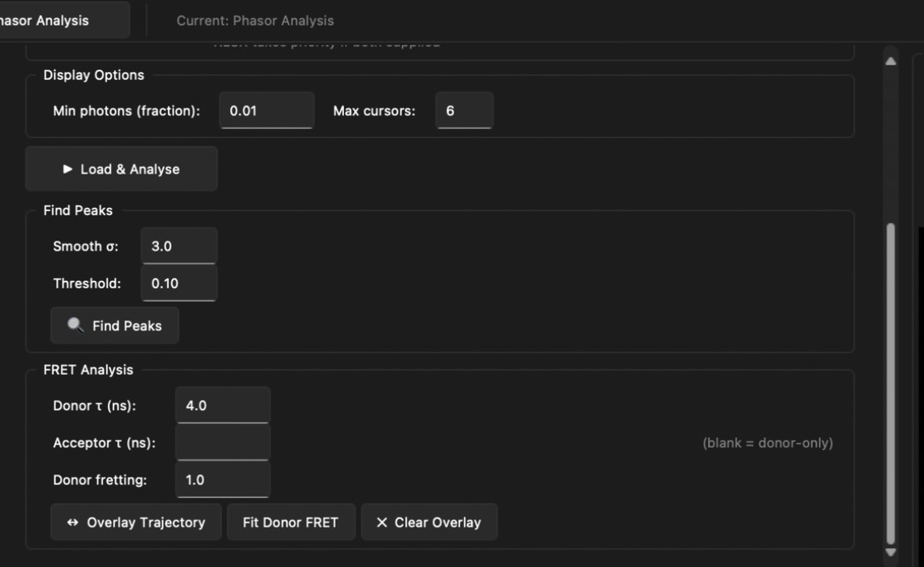
Task: Click the 'Donor τ (ns):' label
Action: [94, 406]
